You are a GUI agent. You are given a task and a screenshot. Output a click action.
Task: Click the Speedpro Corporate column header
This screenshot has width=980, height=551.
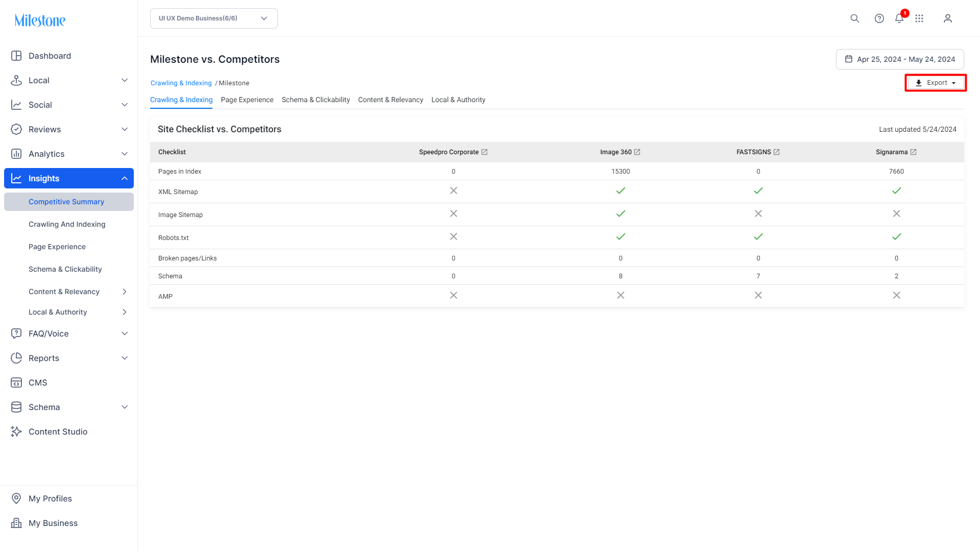449,152
